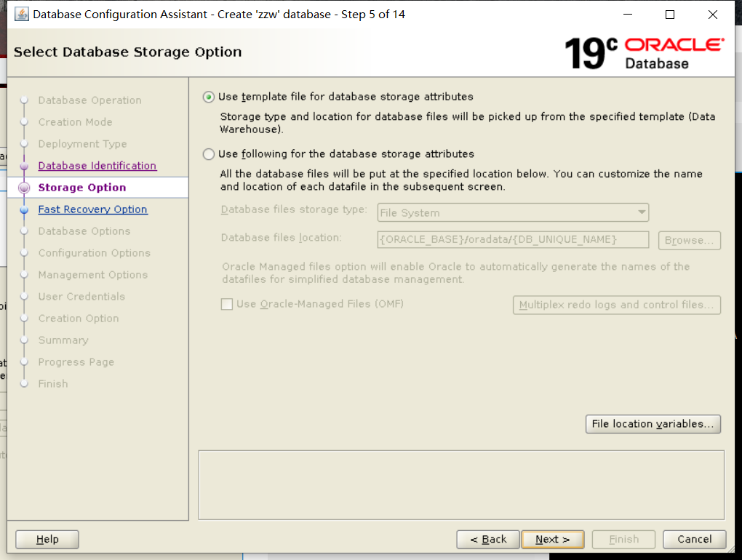The image size is (742, 560).
Task: Maximize the Database Configuration Assistant window
Action: [x=670, y=15]
